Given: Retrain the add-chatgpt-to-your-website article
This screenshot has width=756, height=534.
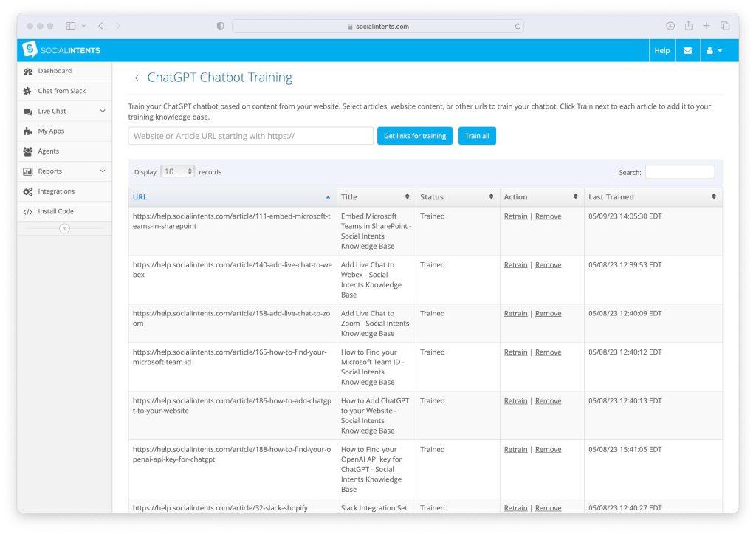Looking at the screenshot, I should (515, 401).
